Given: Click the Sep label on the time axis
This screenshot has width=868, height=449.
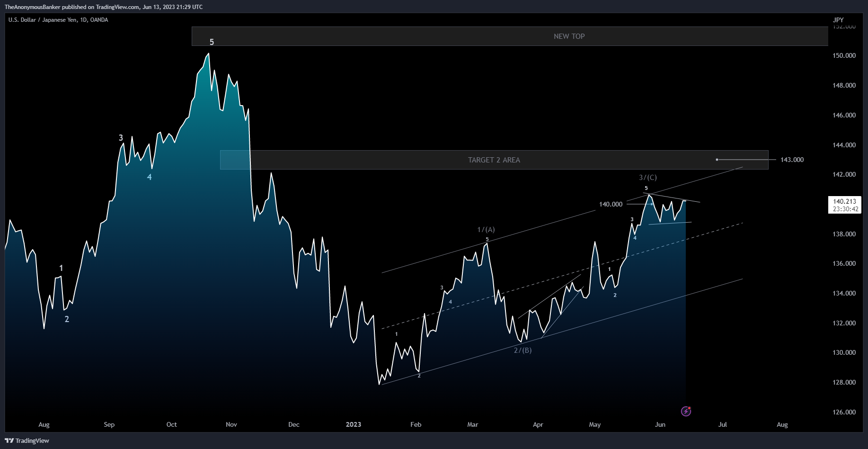Looking at the screenshot, I should (109, 424).
